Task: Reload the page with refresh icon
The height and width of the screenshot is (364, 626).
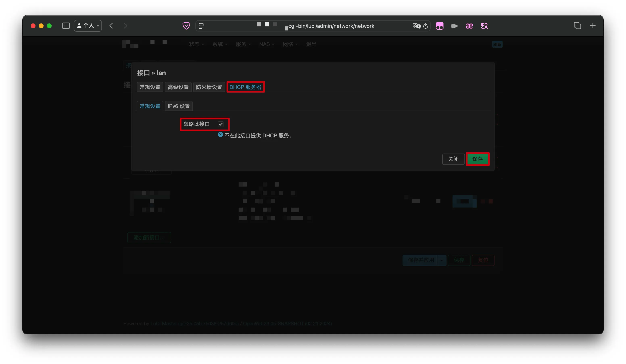Action: [x=426, y=26]
